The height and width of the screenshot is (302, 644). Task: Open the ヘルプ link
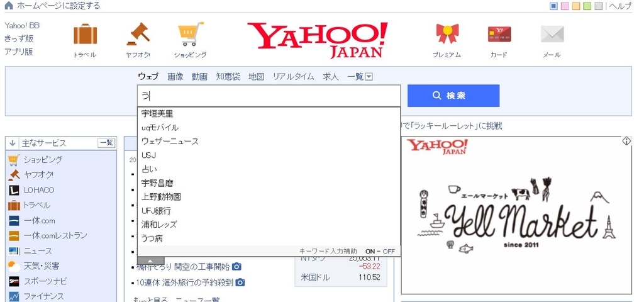tap(619, 6)
